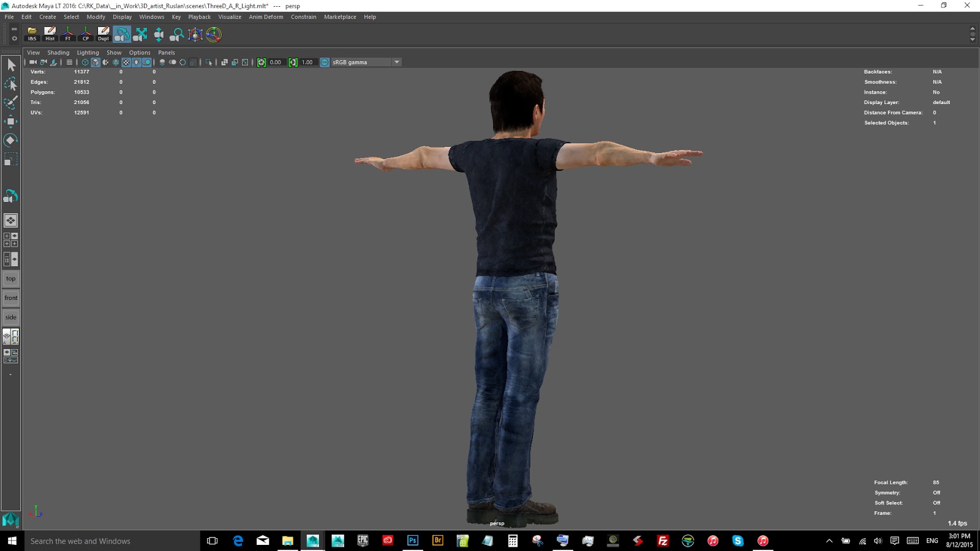Switch to top view button
This screenshot has height=551, width=980.
coord(11,279)
